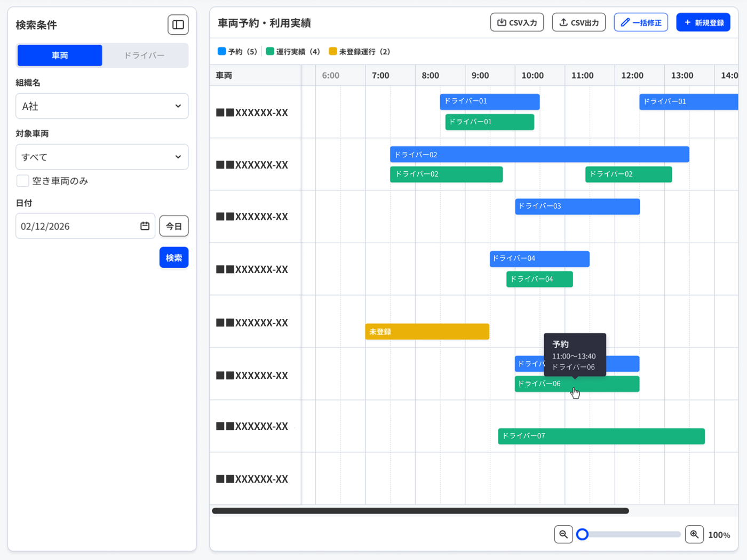Open the 対象車両 dropdown showing すべて
Screen dimensions: 747x560
click(x=102, y=157)
